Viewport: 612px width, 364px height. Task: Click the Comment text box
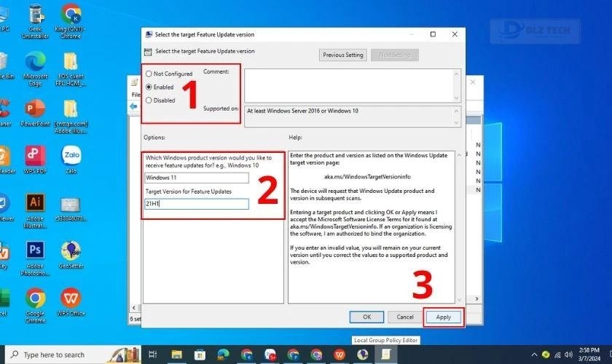pyautogui.click(x=348, y=85)
